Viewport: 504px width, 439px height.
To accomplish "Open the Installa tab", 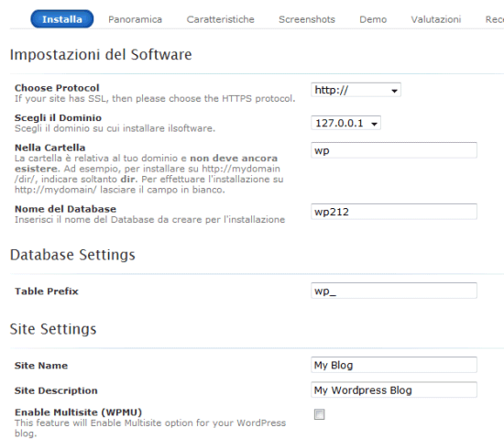I will pyautogui.click(x=62, y=19).
